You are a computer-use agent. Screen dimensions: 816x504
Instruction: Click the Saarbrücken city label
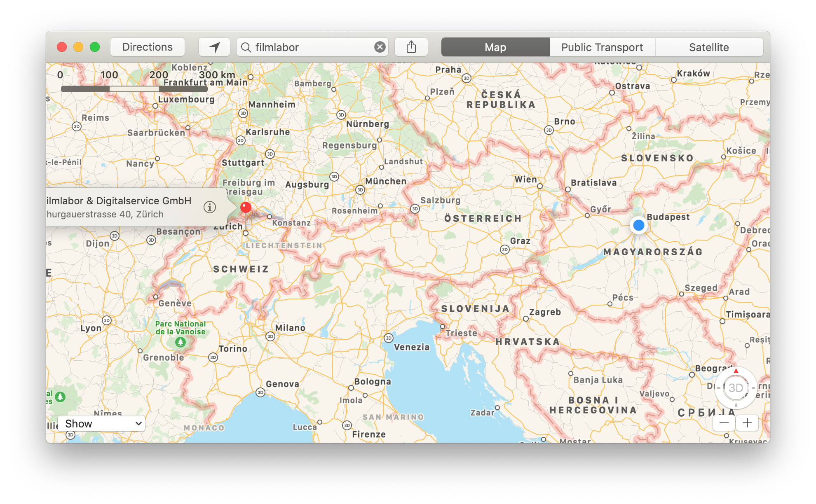(x=156, y=133)
